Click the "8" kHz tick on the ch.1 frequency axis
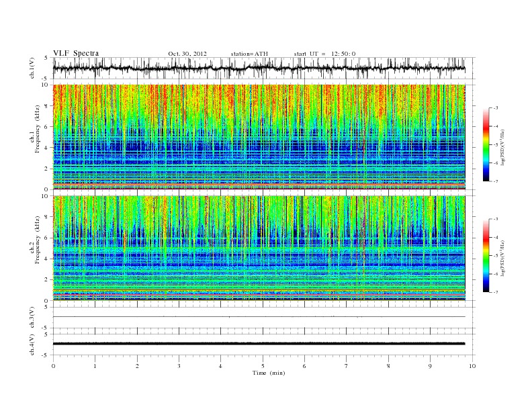 click(47, 106)
